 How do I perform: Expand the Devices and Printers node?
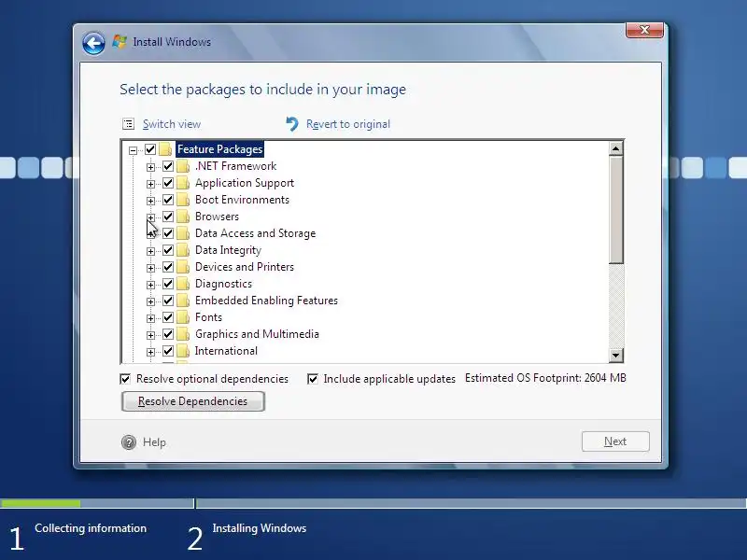coord(150,268)
